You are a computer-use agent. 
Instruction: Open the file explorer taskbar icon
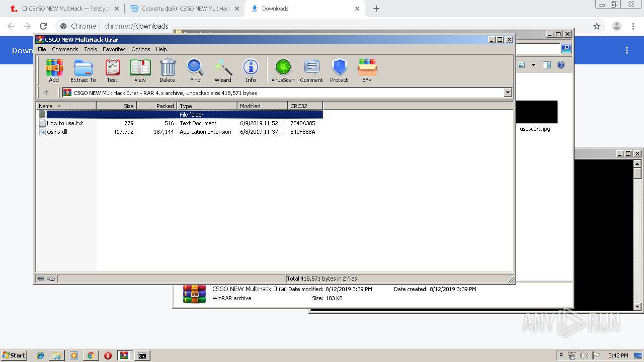click(57, 355)
